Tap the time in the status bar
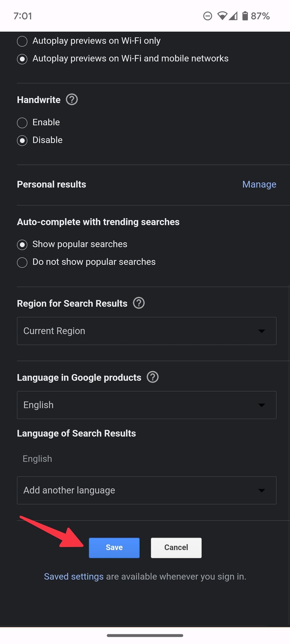The image size is (290, 644). (23, 16)
